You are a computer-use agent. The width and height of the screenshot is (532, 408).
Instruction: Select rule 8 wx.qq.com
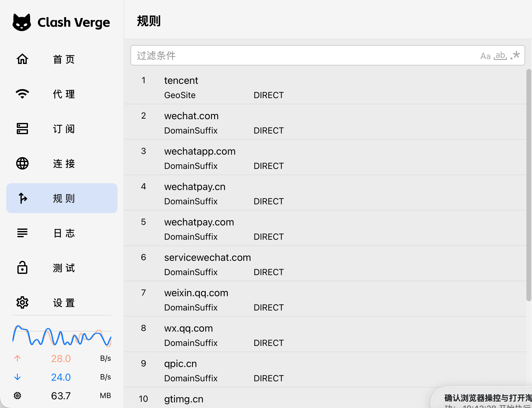[325, 334]
